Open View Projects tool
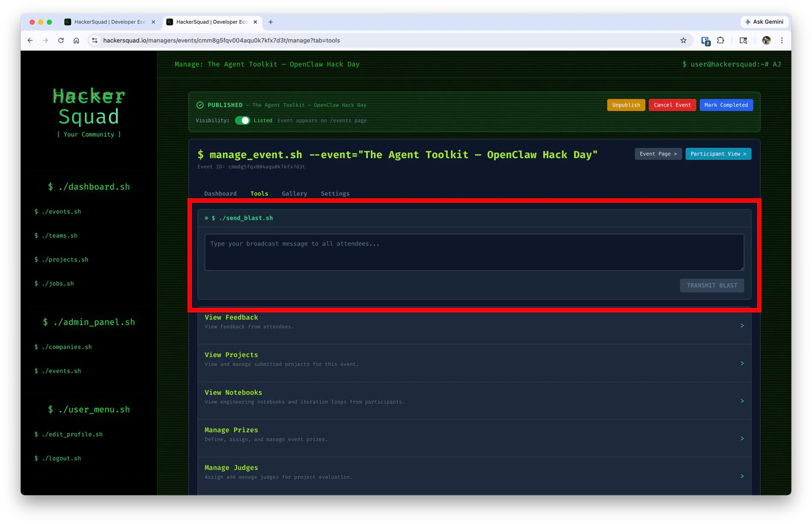Viewport: 812px width, 524px height. (x=474, y=363)
